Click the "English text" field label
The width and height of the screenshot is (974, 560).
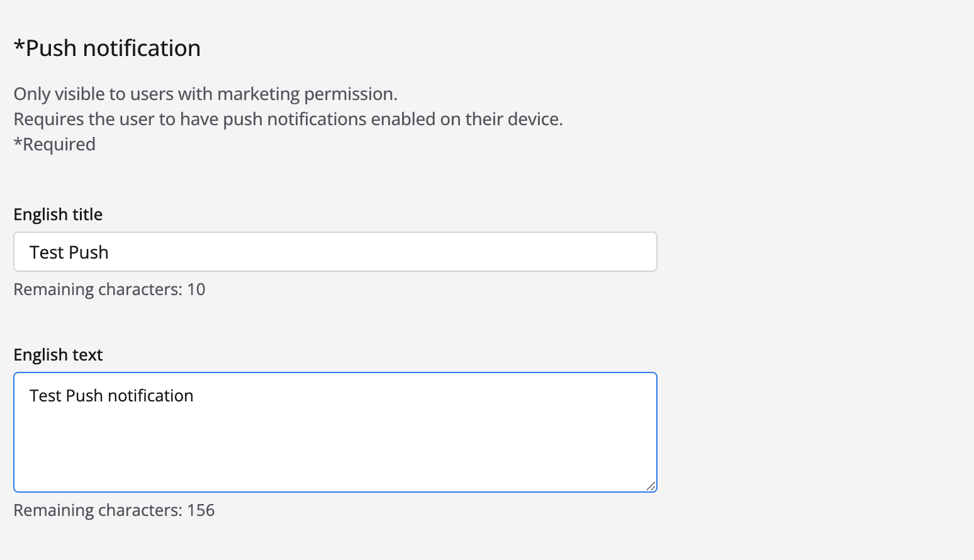point(58,355)
